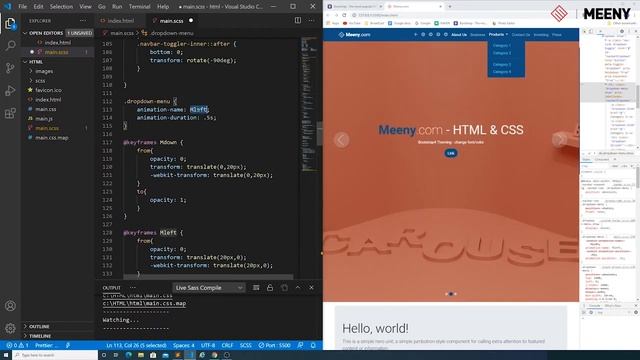Open the Manage gear in activity bar

[10, 328]
